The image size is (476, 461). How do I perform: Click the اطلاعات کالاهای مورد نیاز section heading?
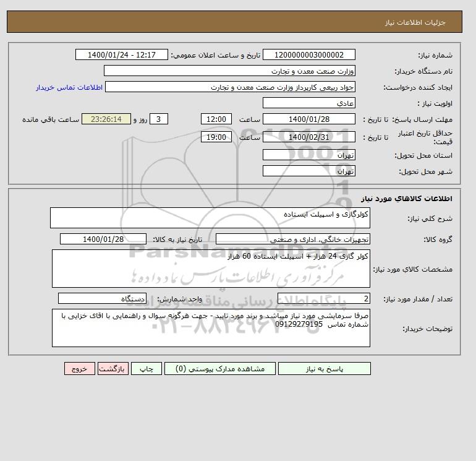point(407,199)
